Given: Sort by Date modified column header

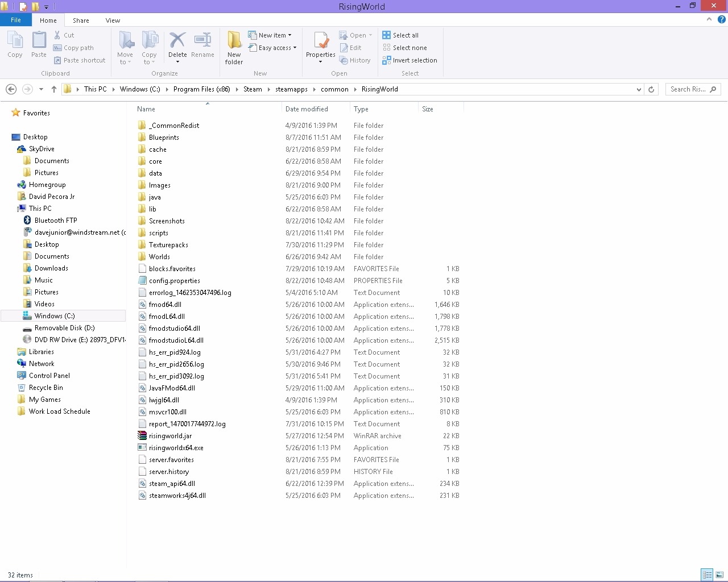Looking at the screenshot, I should [307, 109].
